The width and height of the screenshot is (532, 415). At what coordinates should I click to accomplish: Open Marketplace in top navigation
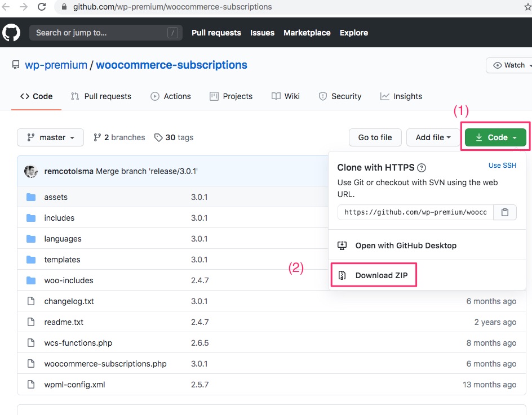tap(307, 33)
